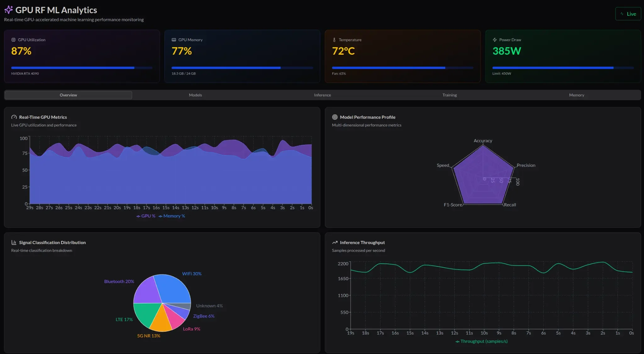Click the Bluetooth 20% pie label
The width and height of the screenshot is (644, 354).
coord(119,281)
